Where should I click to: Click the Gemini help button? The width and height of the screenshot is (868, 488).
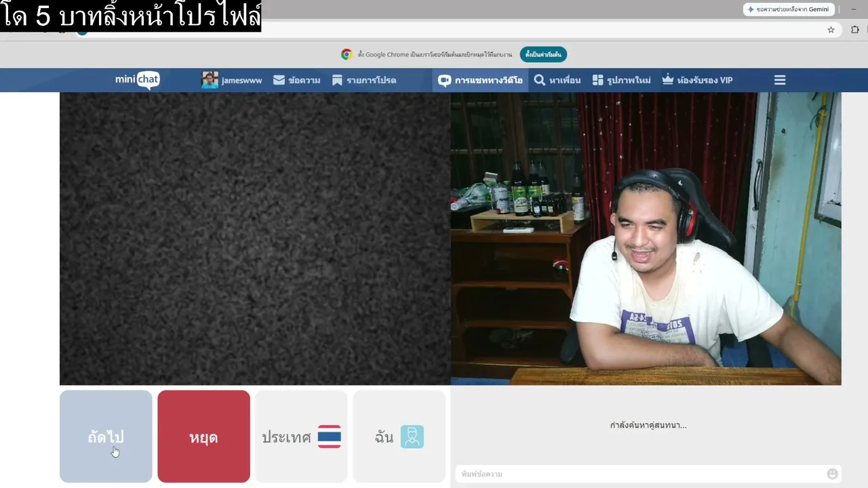point(788,9)
